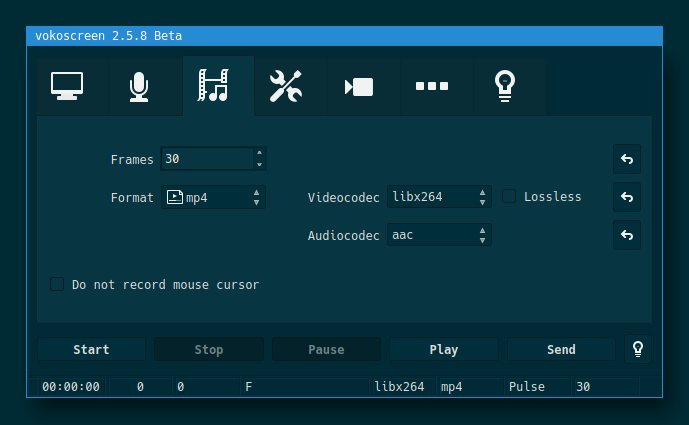Reset Format and Videocodec with arrow button
Screen dimensions: 689x425
coord(627,197)
